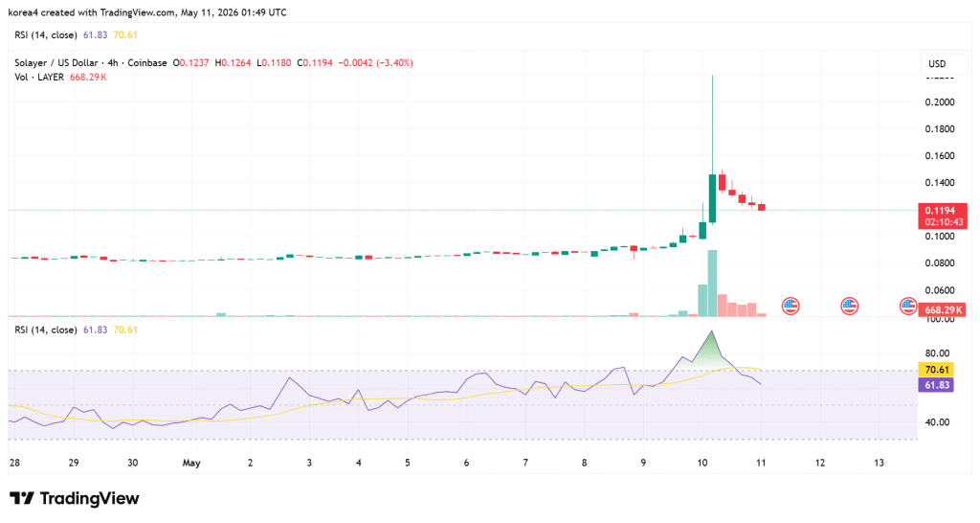The height and width of the screenshot is (523, 980).
Task: Click the 28 date axis label
Action: pos(14,463)
